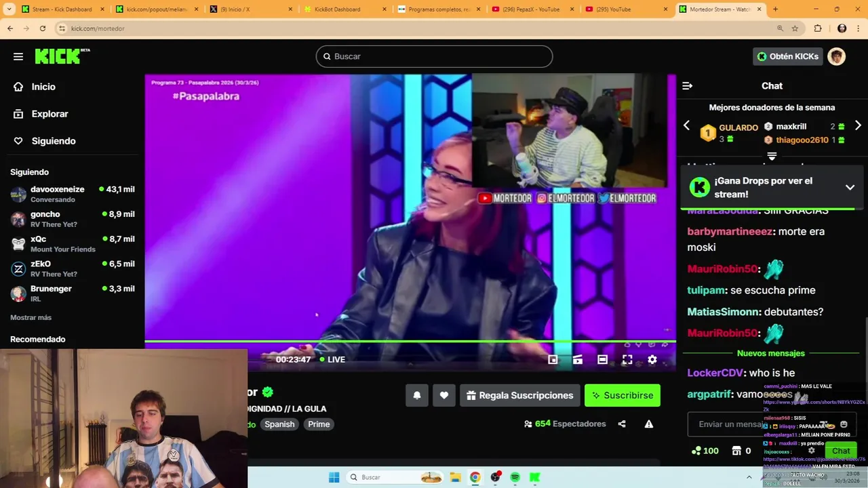
Task: Open xQc channel from sidebar
Action: (x=73, y=243)
